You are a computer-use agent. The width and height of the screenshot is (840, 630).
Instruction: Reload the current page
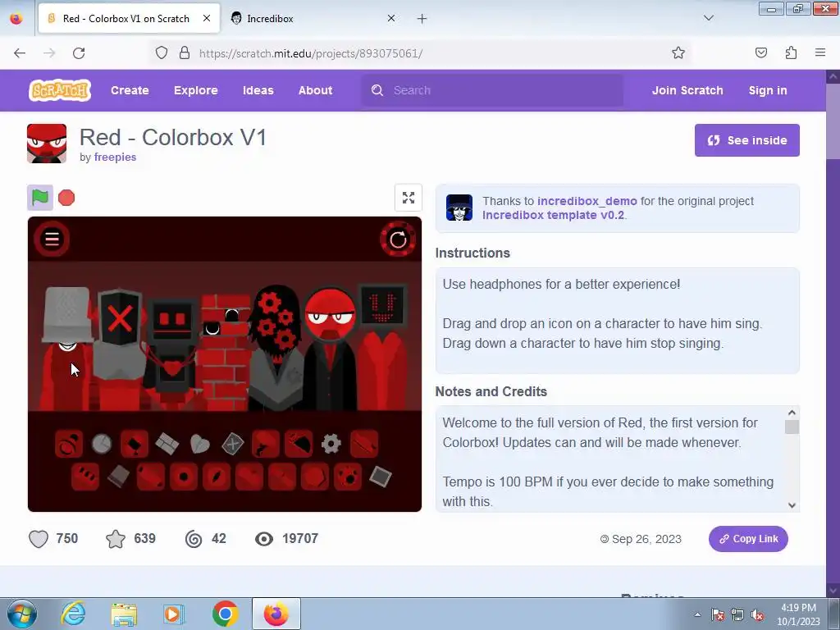(79, 53)
